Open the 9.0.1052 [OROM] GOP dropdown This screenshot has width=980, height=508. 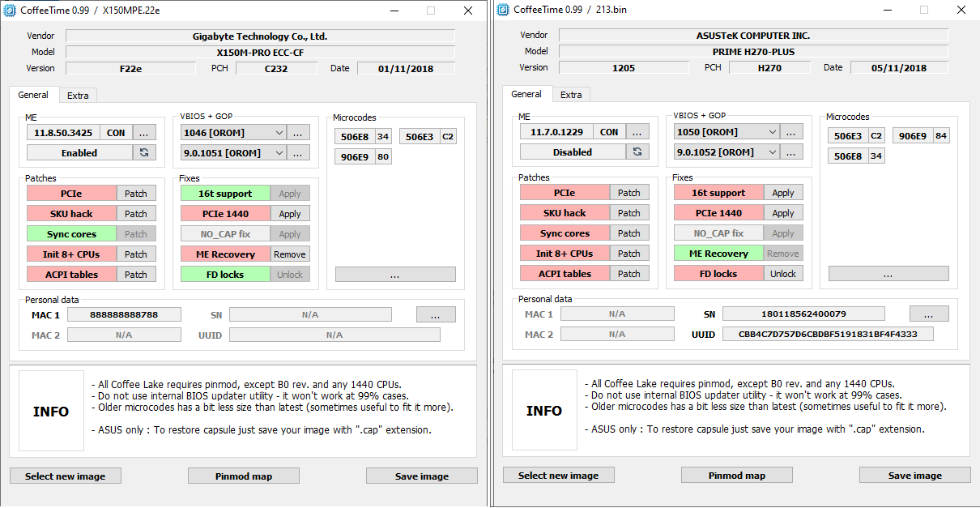[x=726, y=152]
